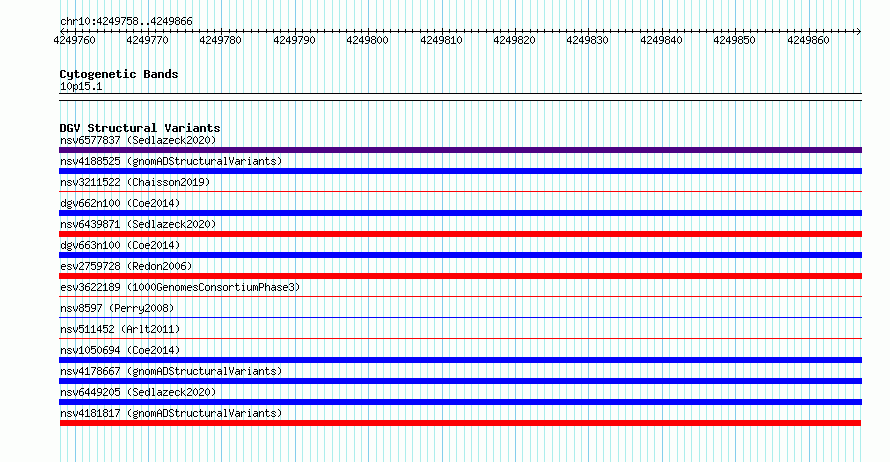Open the nsv3211522 (Chaisson2019) variant label

(135, 182)
